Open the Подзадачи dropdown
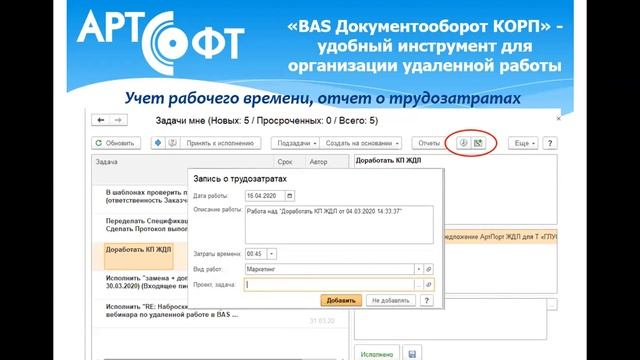The image size is (640, 360). 296,143
